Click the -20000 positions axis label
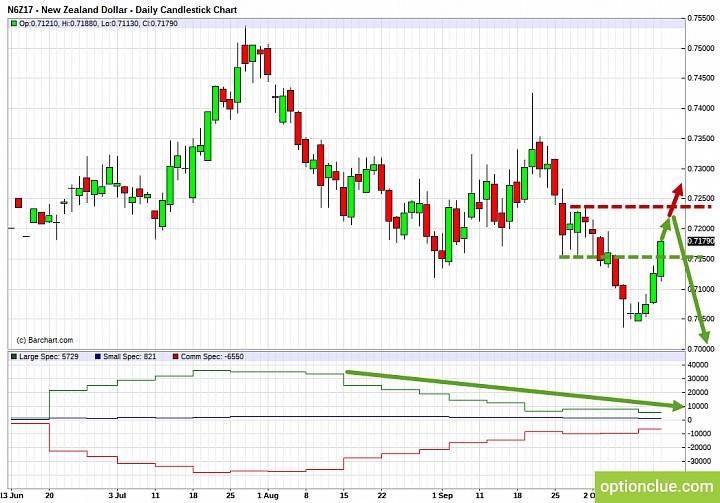Image resolution: width=720 pixels, height=503 pixels. (699, 447)
